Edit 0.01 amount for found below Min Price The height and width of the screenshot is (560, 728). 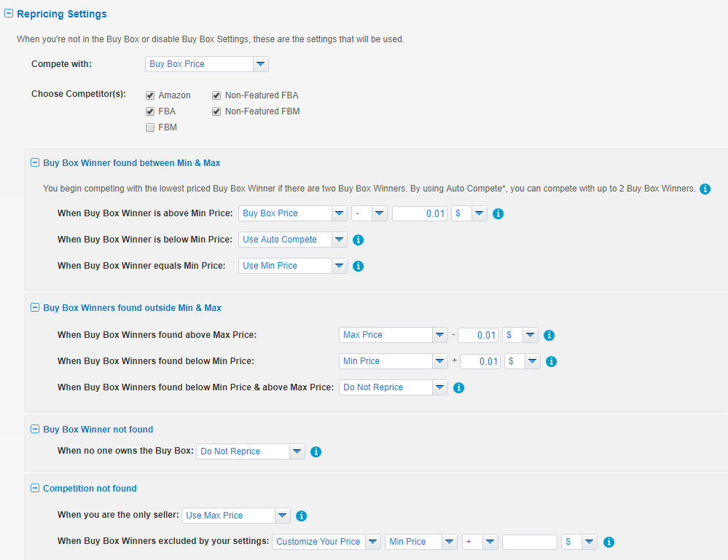(480, 361)
